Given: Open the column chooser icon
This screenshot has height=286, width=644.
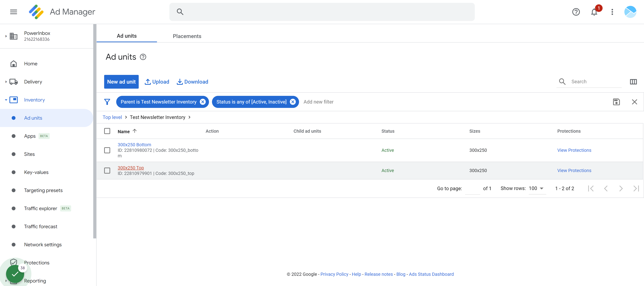Looking at the screenshot, I should click(x=633, y=82).
